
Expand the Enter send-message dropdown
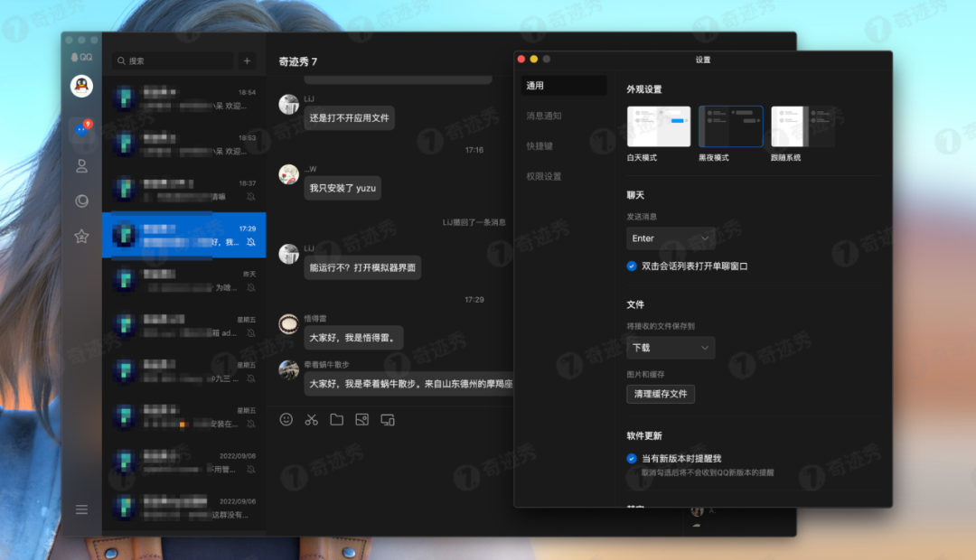[671, 238]
